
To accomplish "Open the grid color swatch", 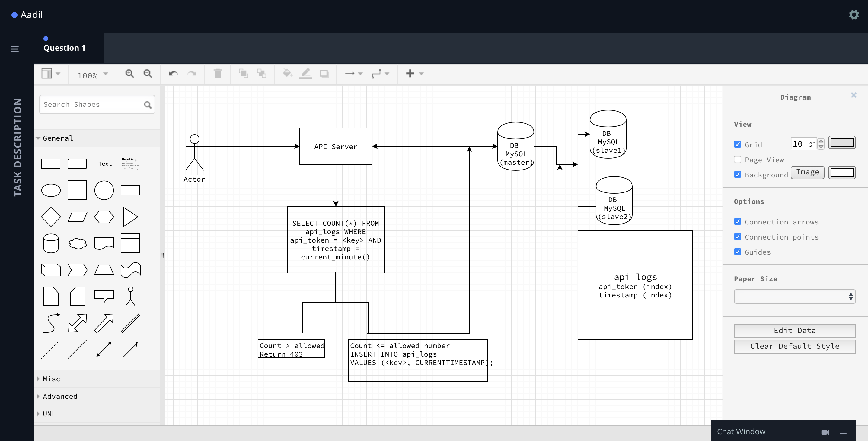I will (841, 142).
